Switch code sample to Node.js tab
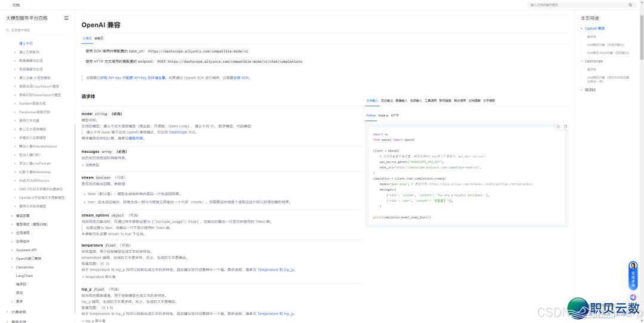The image size is (644, 323). pyautogui.click(x=383, y=116)
